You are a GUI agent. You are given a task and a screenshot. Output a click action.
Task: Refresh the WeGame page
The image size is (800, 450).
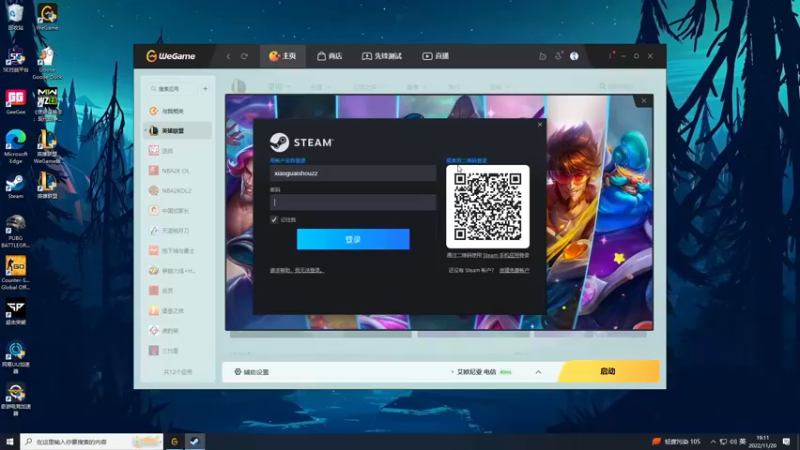tap(244, 56)
